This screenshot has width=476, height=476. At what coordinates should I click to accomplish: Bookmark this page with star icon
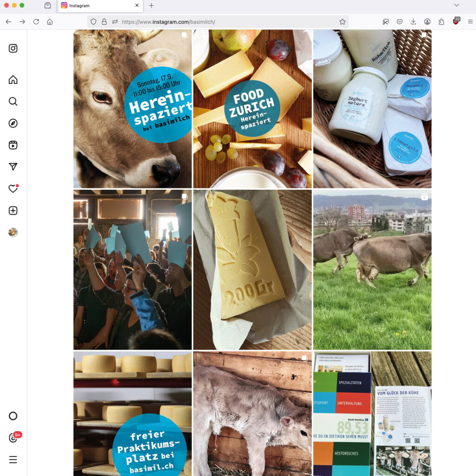coord(343,22)
